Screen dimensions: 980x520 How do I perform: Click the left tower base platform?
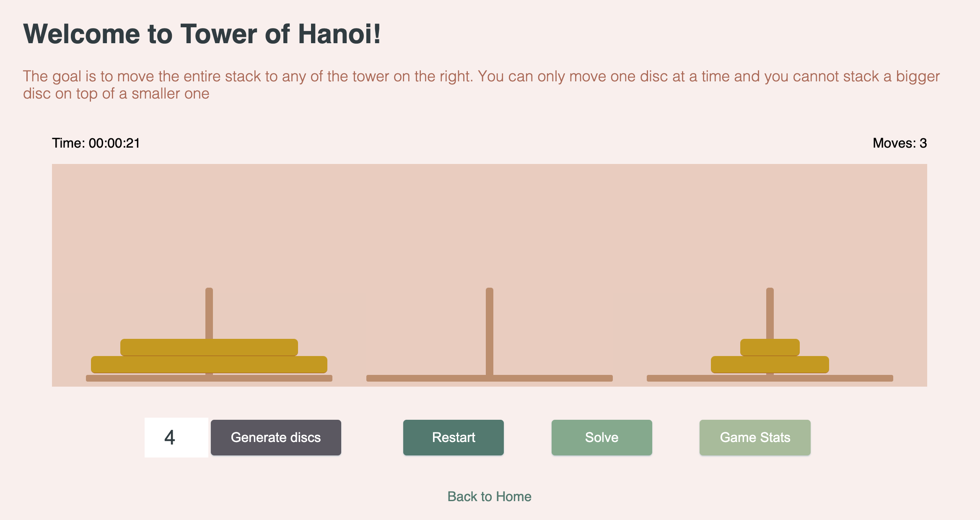pos(209,378)
